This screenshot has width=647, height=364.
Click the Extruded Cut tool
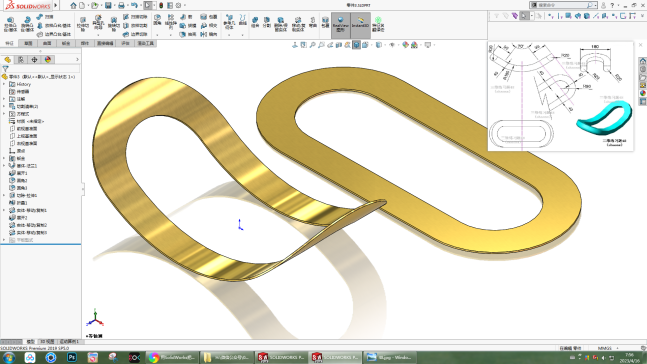pos(83,25)
